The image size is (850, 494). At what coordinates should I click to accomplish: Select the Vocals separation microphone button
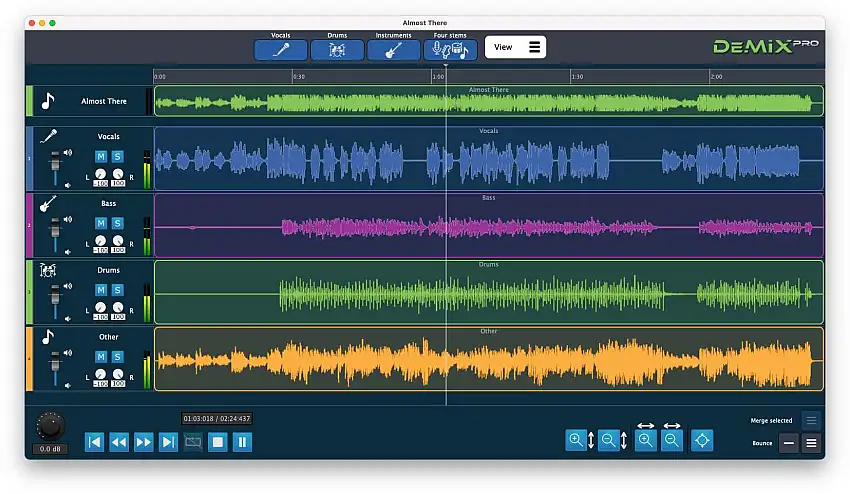280,50
